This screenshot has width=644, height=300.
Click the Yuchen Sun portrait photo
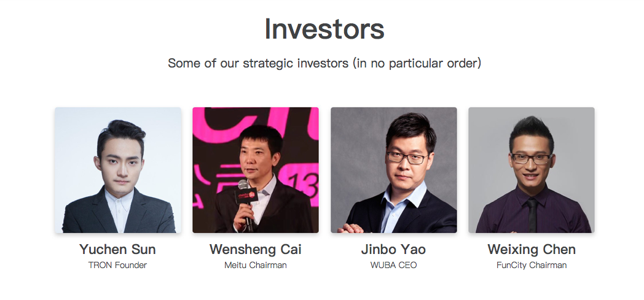117,170
